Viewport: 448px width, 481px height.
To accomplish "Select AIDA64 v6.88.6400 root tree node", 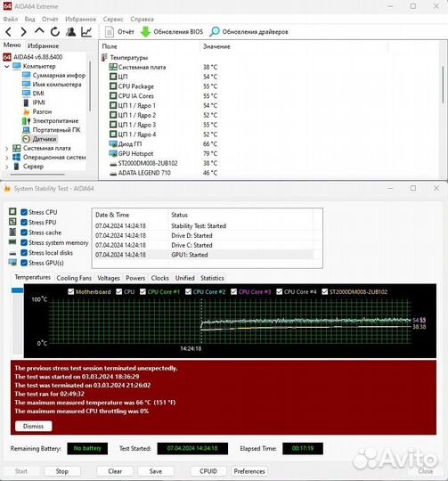I will tap(33, 57).
